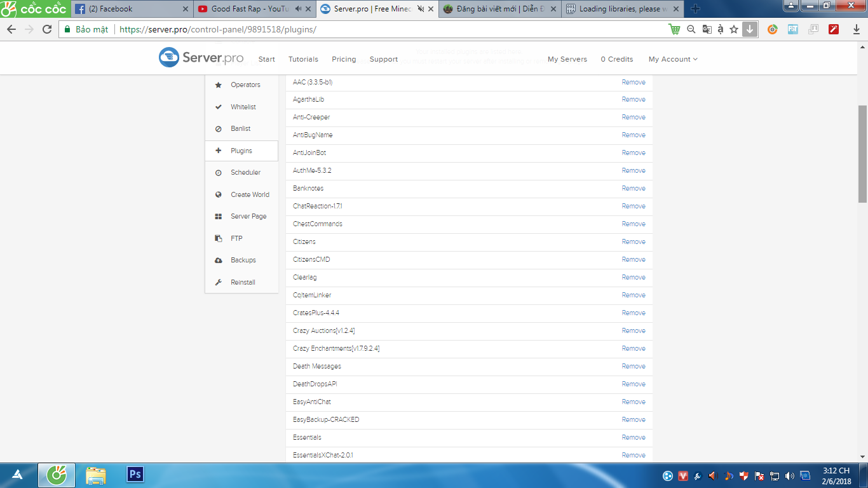Open the browser downloads arrow at toolbar end
Image resolution: width=868 pixels, height=488 pixels.
tap(856, 29)
